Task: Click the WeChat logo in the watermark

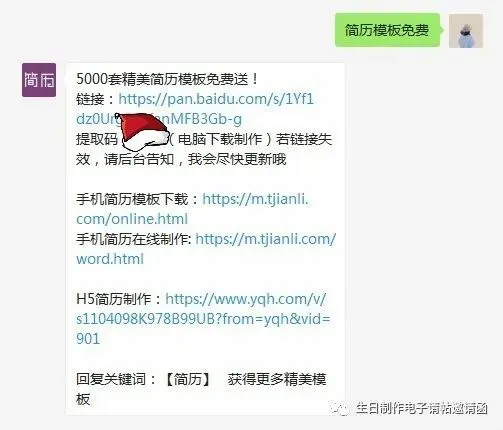Action: click(x=340, y=408)
